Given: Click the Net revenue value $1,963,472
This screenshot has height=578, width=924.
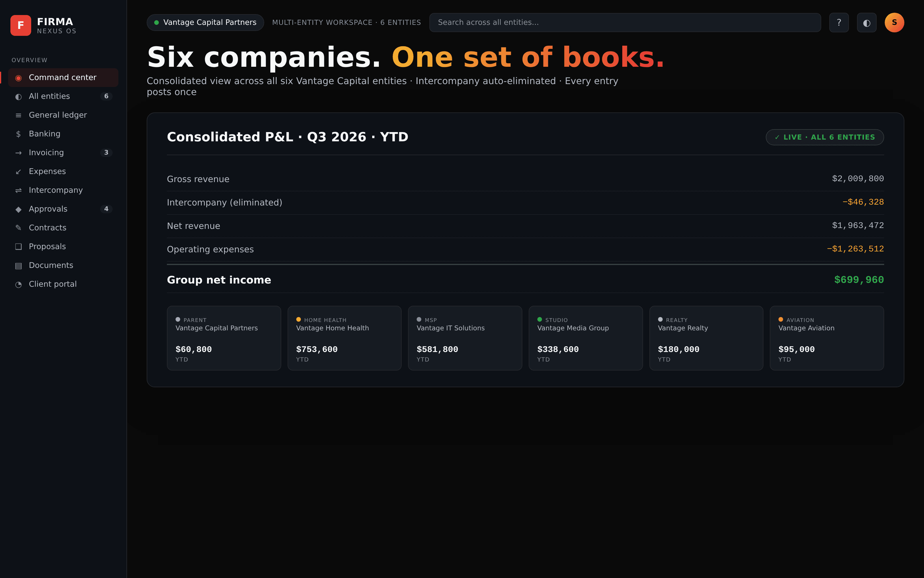Looking at the screenshot, I should click(x=858, y=225).
